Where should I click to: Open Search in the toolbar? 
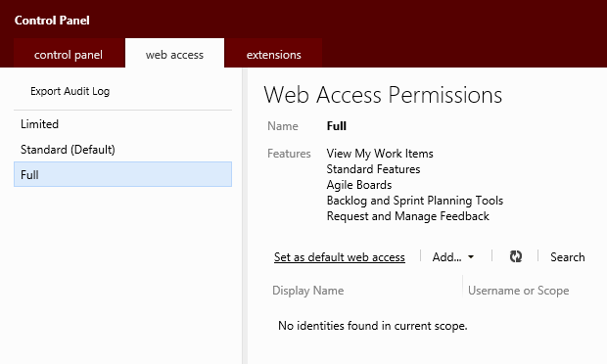coord(568,256)
